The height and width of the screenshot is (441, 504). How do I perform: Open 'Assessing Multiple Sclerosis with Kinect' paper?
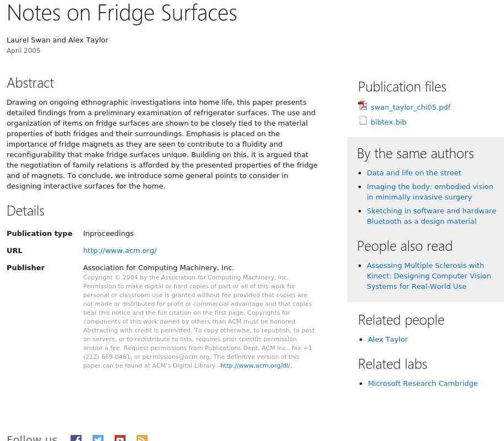[429, 276]
